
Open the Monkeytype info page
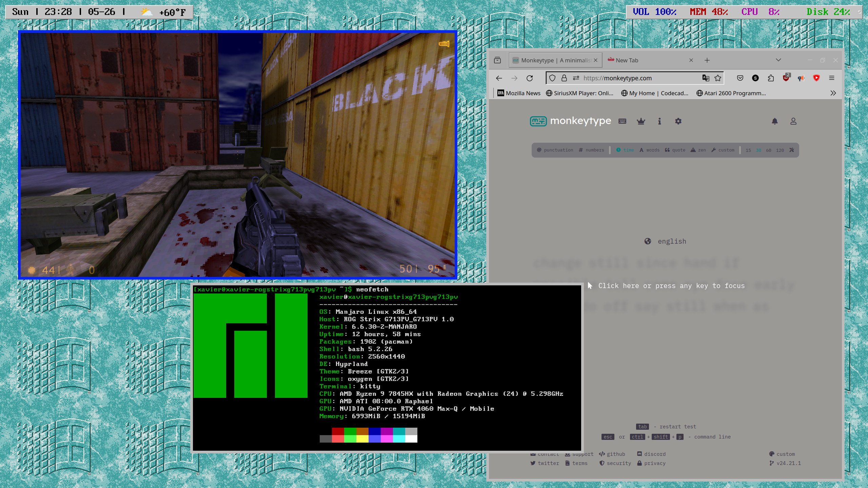coord(659,121)
